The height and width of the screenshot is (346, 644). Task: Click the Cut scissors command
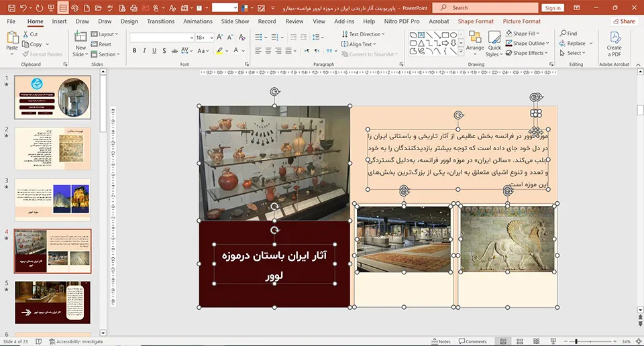coord(30,34)
